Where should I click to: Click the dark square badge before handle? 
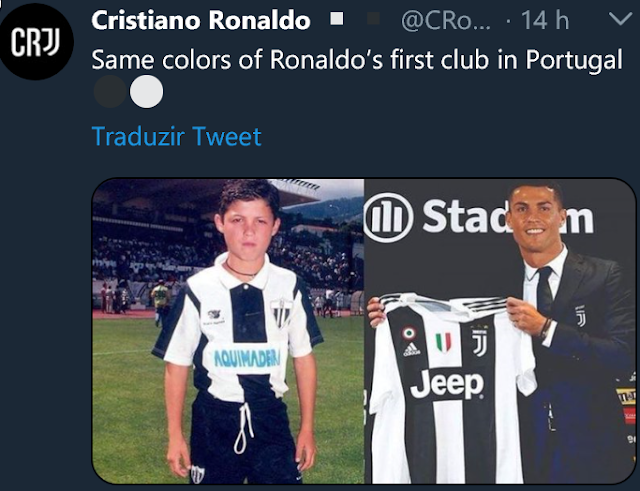point(374,20)
